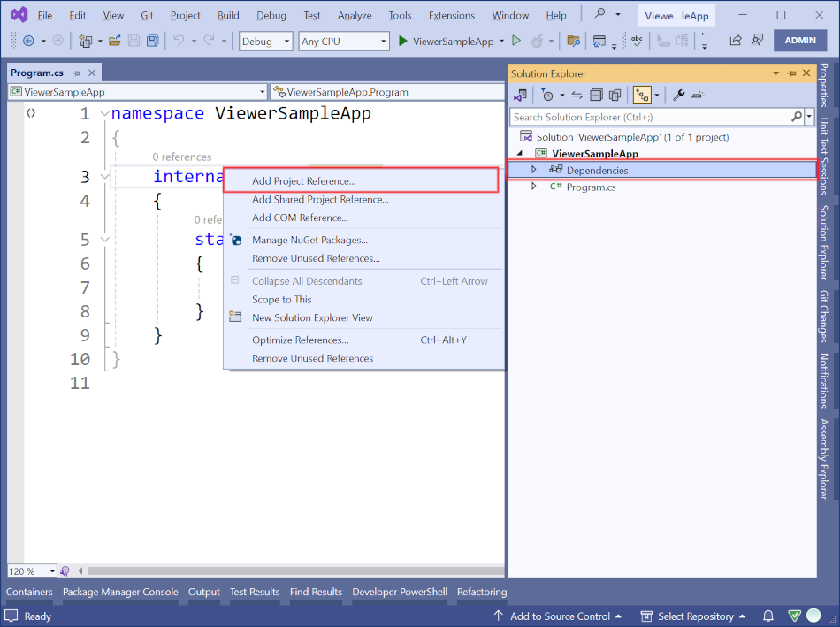
Task: Click the ADMIN badge button
Action: pos(800,41)
